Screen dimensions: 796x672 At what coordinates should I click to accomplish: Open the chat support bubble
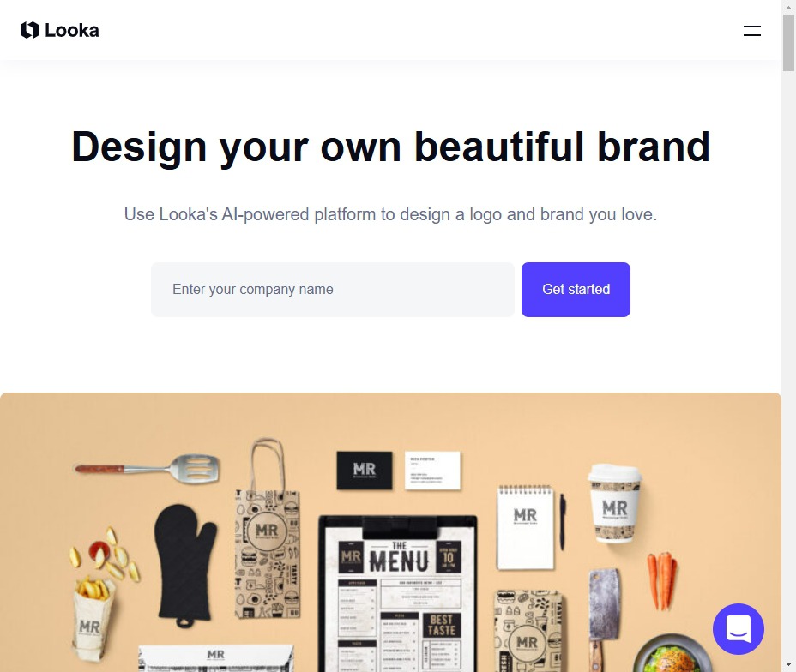[739, 629]
